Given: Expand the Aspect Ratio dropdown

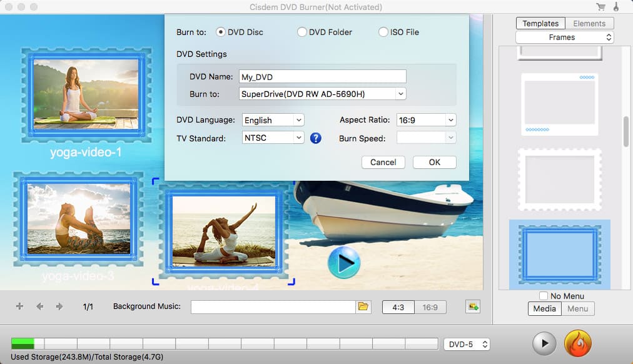Looking at the screenshot, I should [x=426, y=120].
